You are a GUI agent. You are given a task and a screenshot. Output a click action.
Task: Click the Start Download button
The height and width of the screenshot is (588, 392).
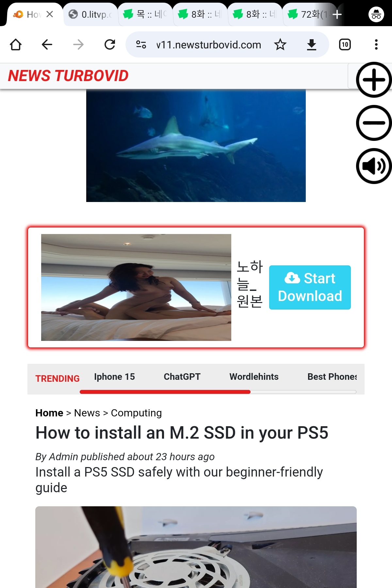[x=310, y=287]
